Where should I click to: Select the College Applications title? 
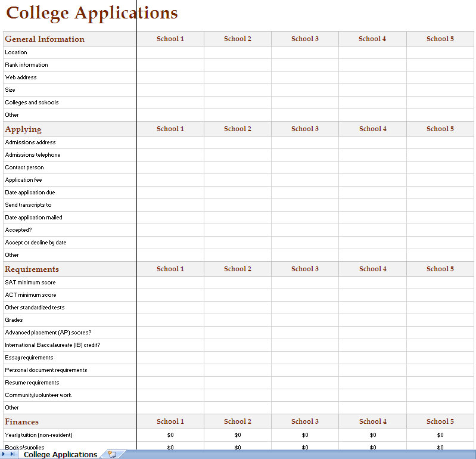click(x=92, y=13)
